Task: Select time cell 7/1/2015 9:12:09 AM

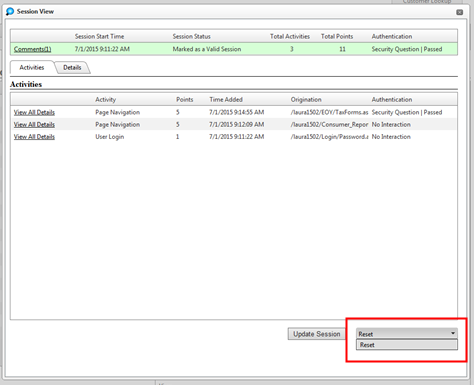Action: (x=236, y=124)
